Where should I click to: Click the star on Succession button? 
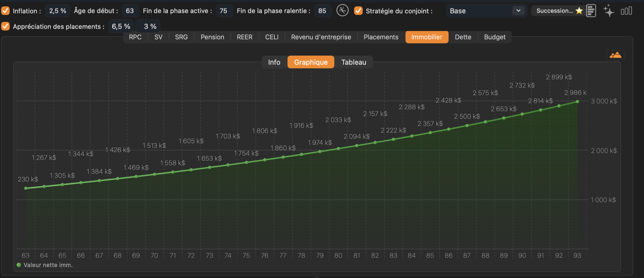[x=579, y=11]
